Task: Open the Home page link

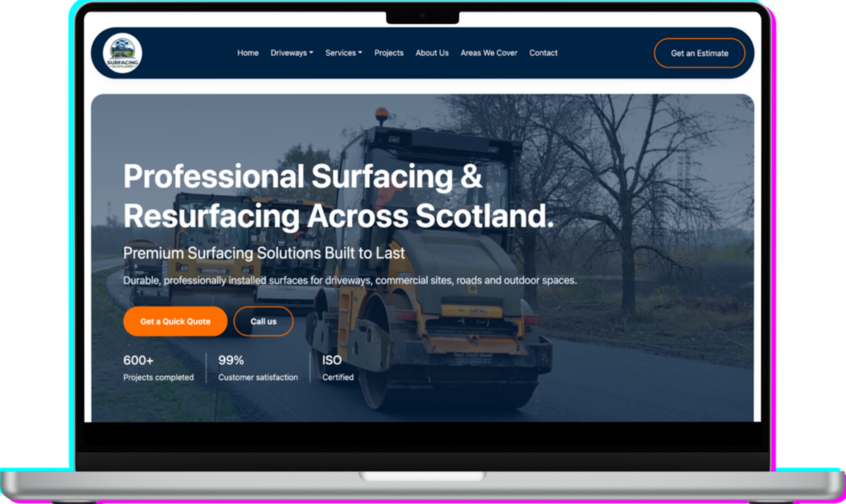Action: click(x=248, y=53)
